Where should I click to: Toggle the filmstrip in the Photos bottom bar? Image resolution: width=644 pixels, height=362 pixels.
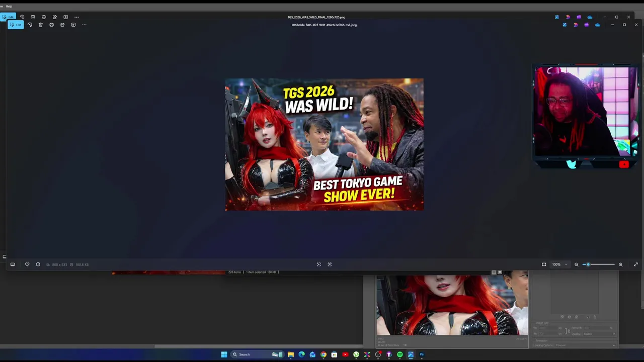pos(13,264)
